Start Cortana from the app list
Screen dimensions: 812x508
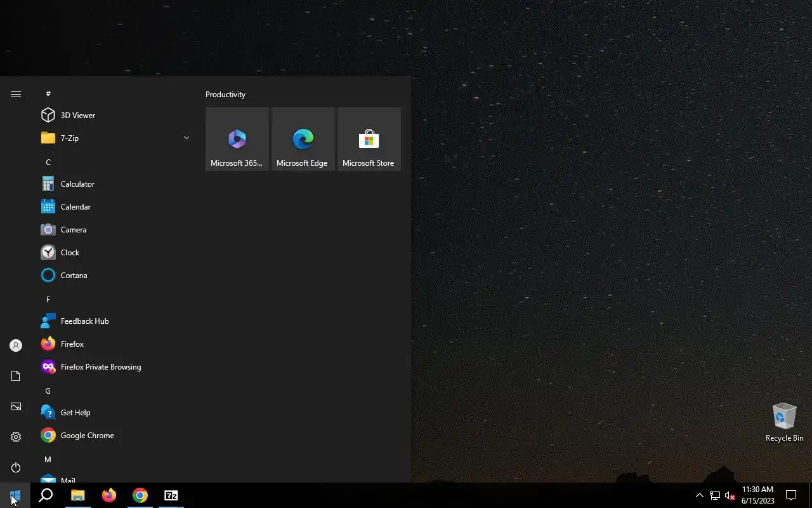(x=115, y=276)
